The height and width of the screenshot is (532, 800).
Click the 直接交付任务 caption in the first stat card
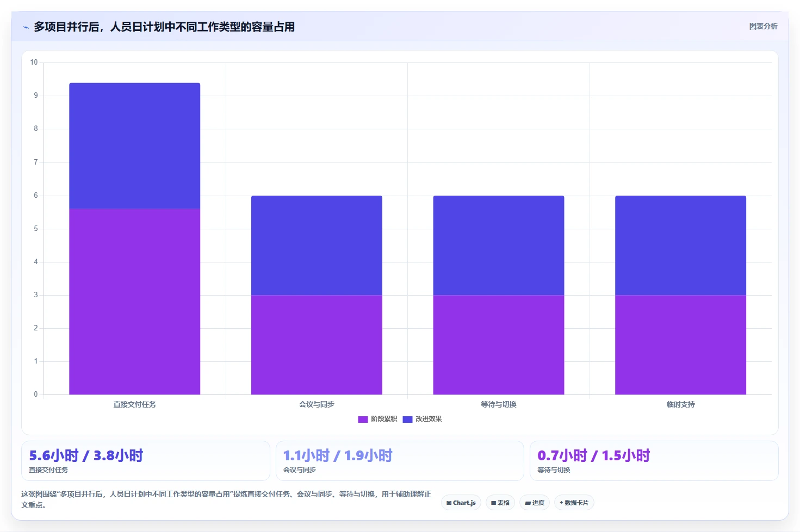48,470
